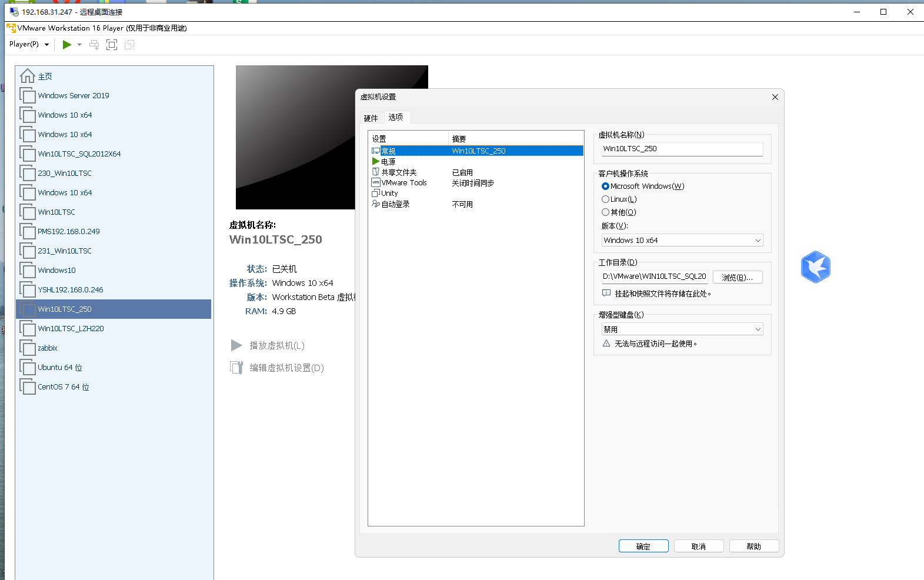924x580 pixels.
Task: Select the Microsoft Windows guest OS radio button
Action: point(605,186)
